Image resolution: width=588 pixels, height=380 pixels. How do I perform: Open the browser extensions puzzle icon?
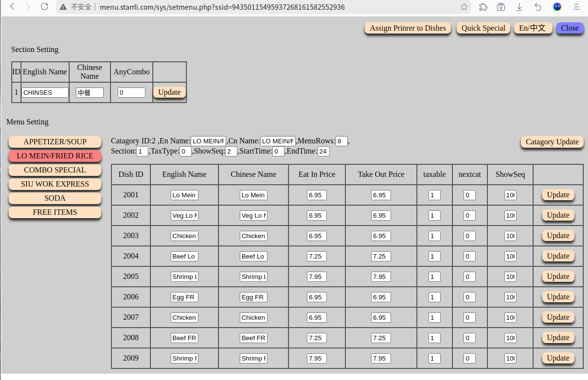click(x=483, y=7)
